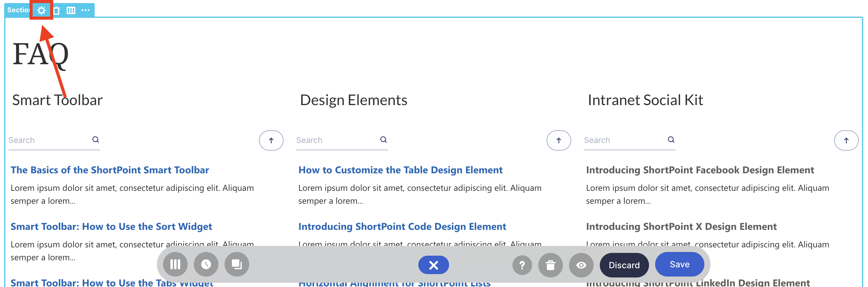Click search magnifier under Design Elements
This screenshot has height=287, width=868.
pos(384,140)
